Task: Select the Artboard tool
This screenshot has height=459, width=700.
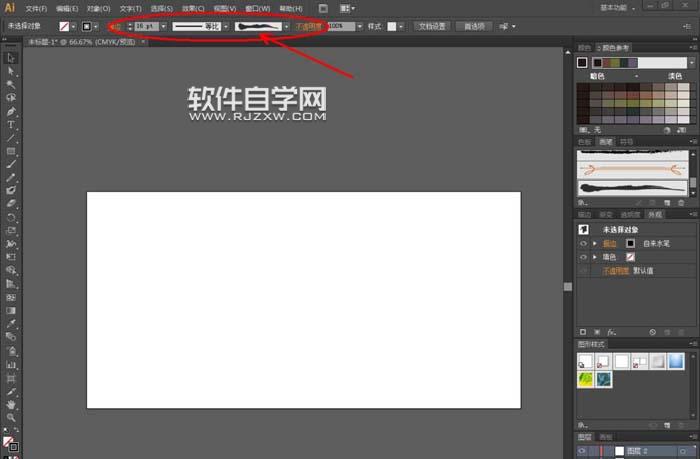Action: pyautogui.click(x=11, y=379)
